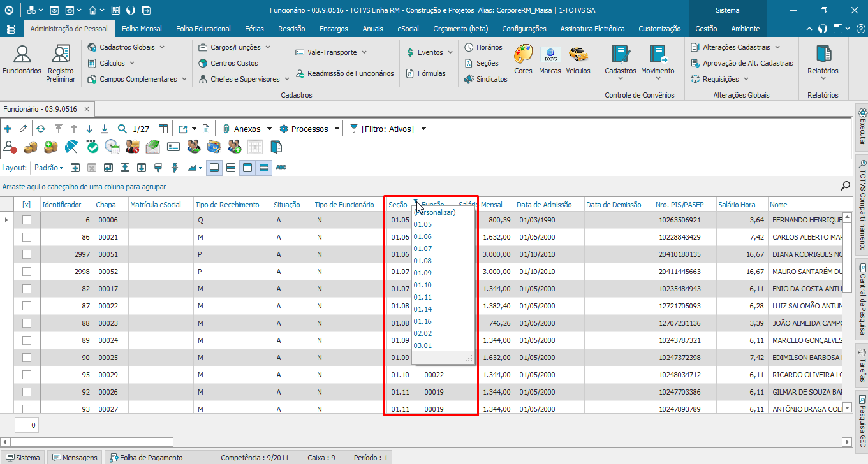Click the search magnifier above the grid

846,186
